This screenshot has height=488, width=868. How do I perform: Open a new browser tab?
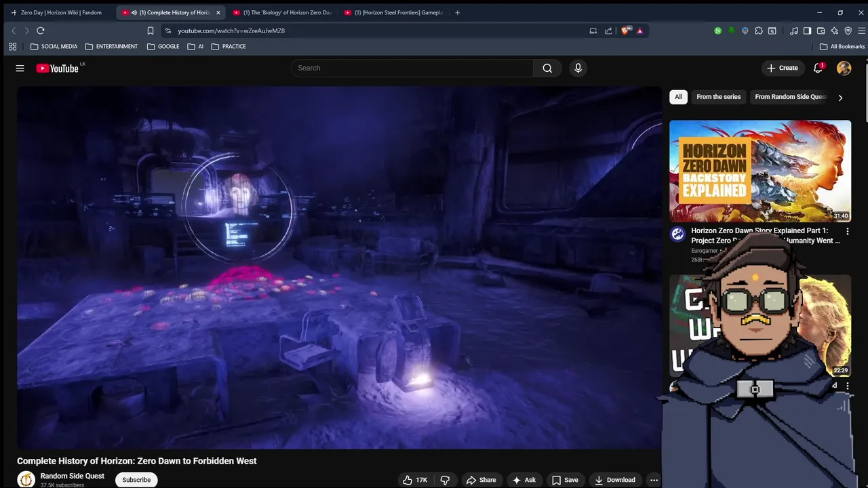point(457,12)
